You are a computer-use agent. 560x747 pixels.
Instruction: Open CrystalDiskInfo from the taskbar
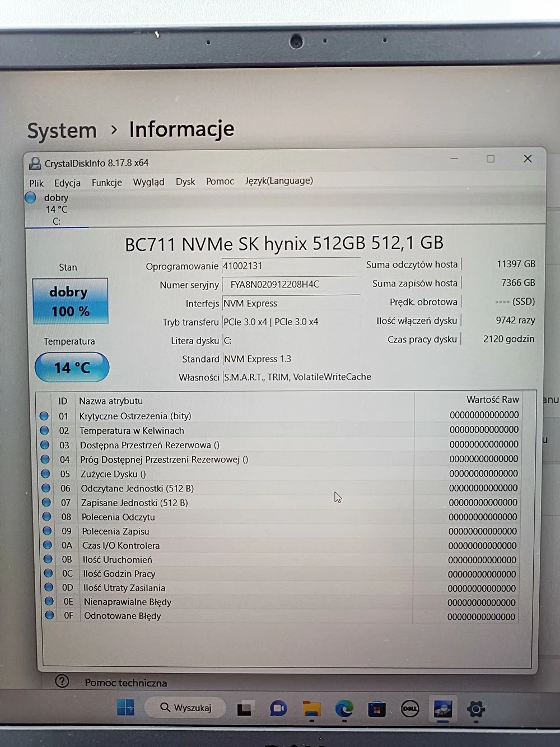(443, 708)
